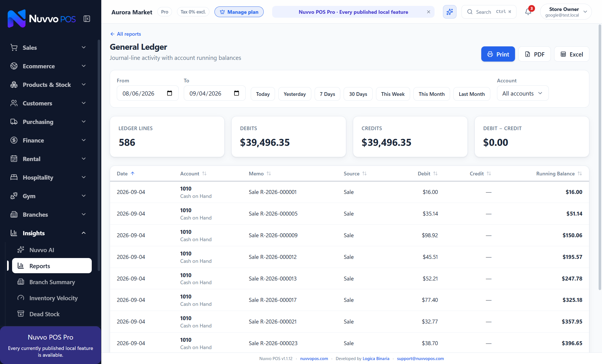602x364 pixels.
Task: Open From date calendar picker
Action: point(169,93)
